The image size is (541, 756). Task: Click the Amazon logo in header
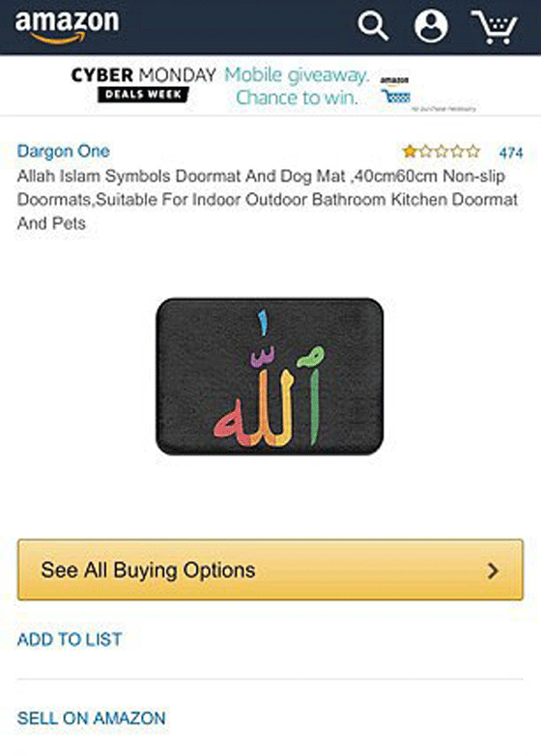pos(67,27)
